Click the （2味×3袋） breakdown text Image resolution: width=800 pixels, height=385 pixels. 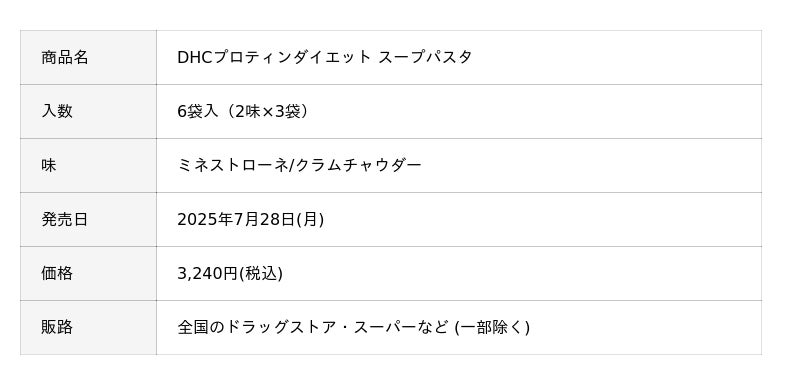(265, 112)
